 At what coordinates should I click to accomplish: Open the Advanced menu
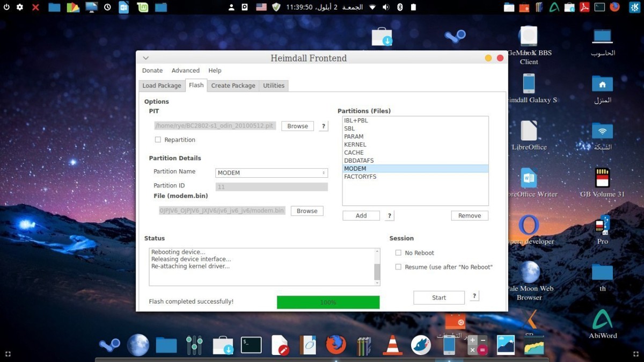[185, 70]
